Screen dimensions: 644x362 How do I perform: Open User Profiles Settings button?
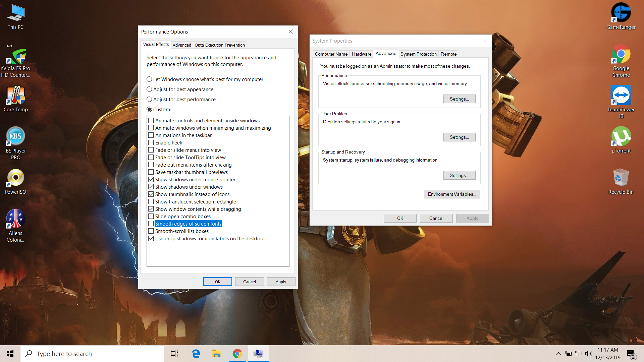coord(459,137)
